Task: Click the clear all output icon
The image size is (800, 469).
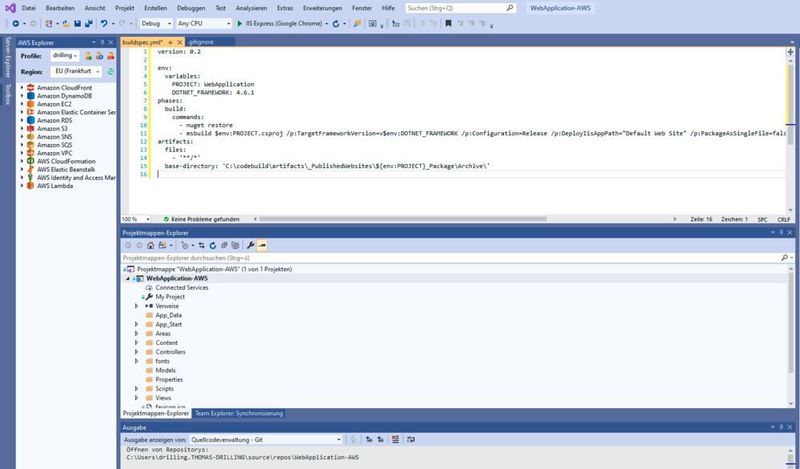Action: tap(395, 439)
